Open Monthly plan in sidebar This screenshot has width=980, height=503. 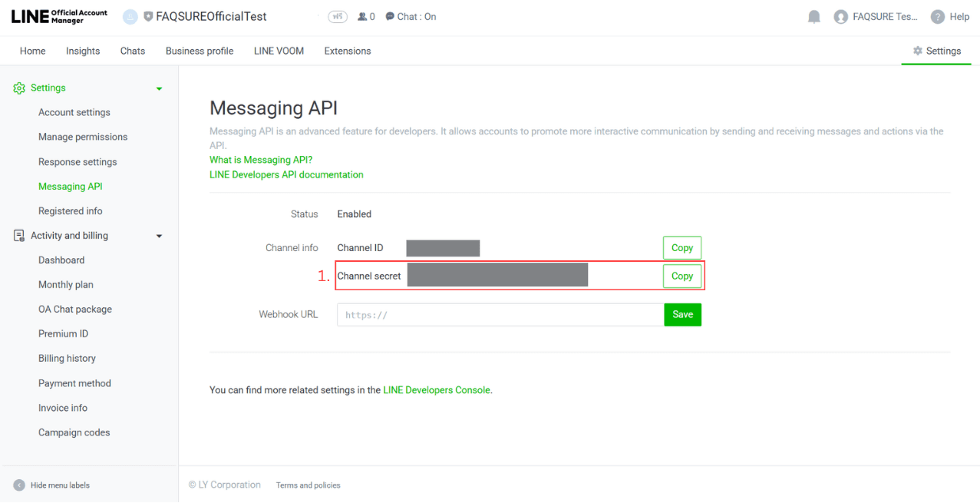point(66,285)
